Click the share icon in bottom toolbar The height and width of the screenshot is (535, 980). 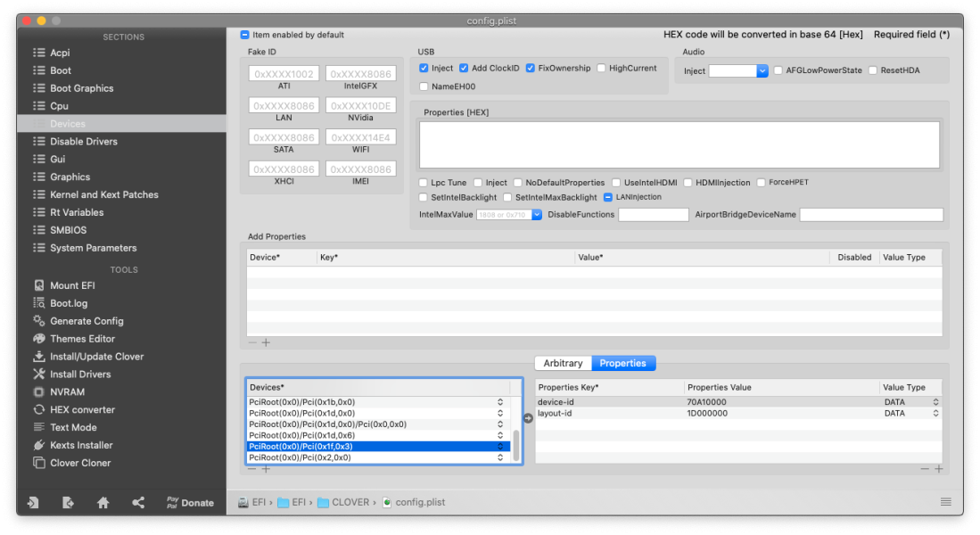pyautogui.click(x=138, y=503)
